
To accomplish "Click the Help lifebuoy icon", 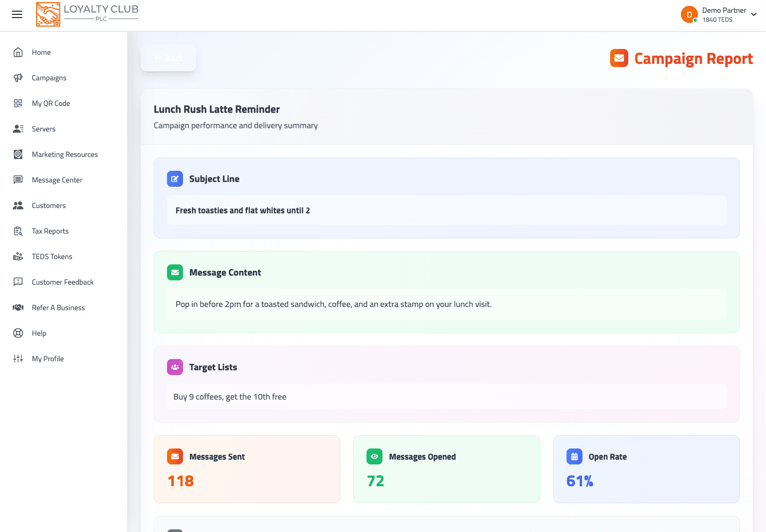I will pyautogui.click(x=18, y=333).
